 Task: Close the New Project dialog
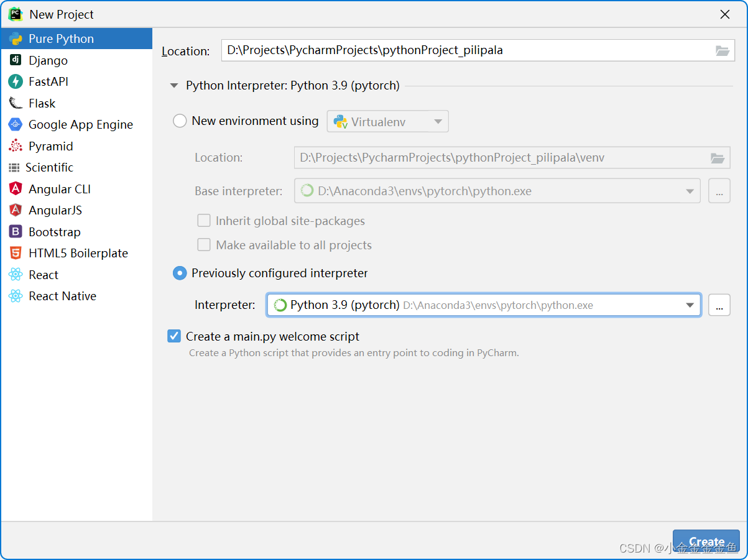click(725, 14)
